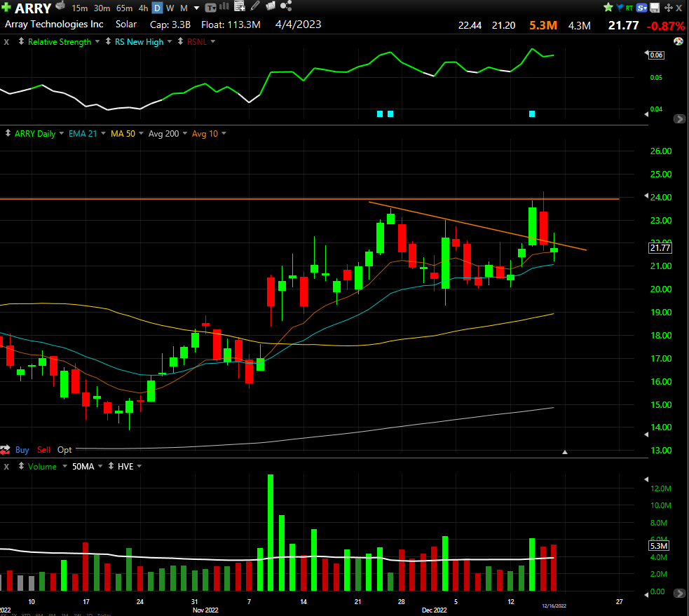Close the Volume pane with its x

[x=6, y=466]
